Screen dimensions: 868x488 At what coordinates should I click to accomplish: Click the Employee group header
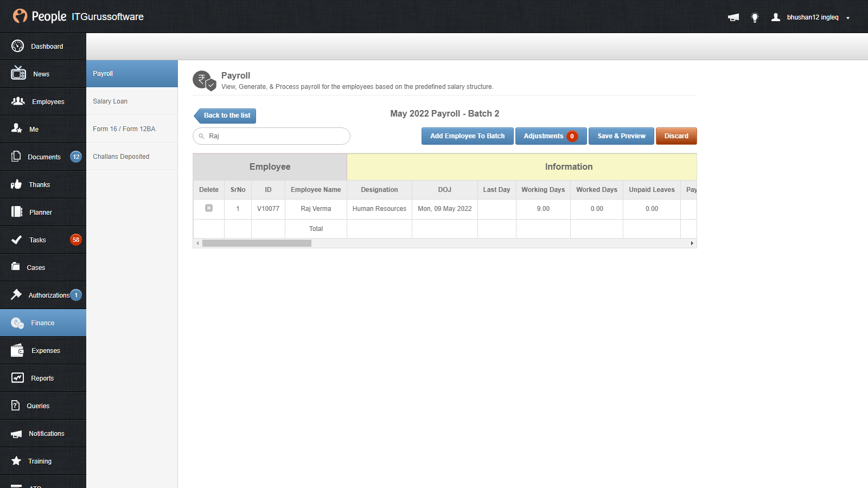[270, 167]
